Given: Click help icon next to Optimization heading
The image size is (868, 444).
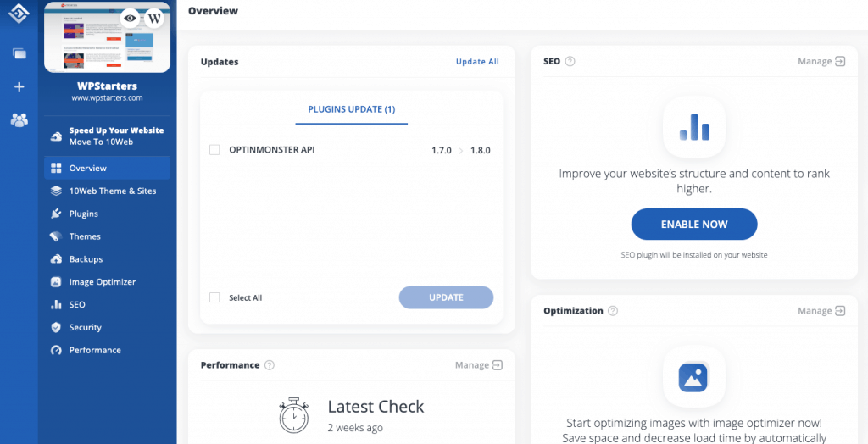Looking at the screenshot, I should click(x=613, y=311).
